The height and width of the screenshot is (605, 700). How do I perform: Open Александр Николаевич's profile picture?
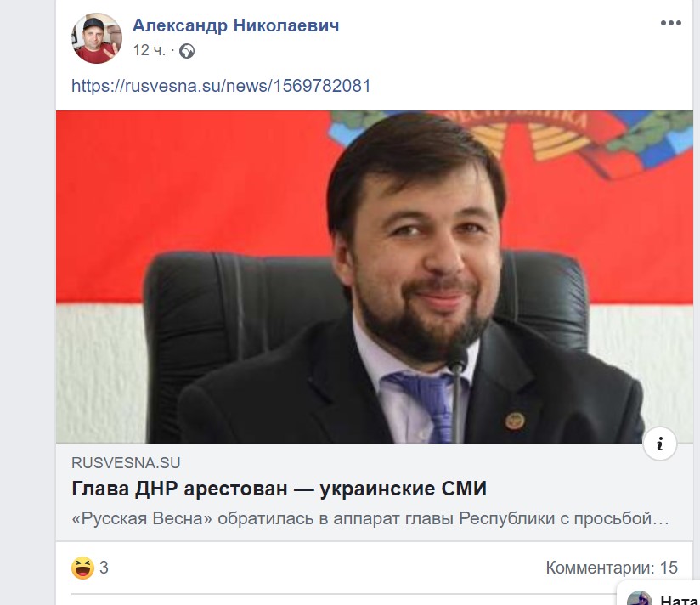[x=97, y=38]
